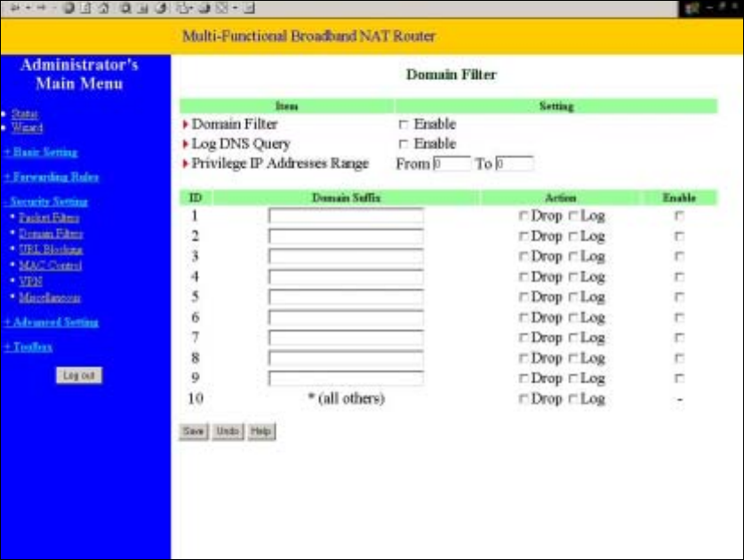Click the "Domain Filter" page heading
Image resolution: width=744 pixels, height=560 pixels.
pos(452,75)
